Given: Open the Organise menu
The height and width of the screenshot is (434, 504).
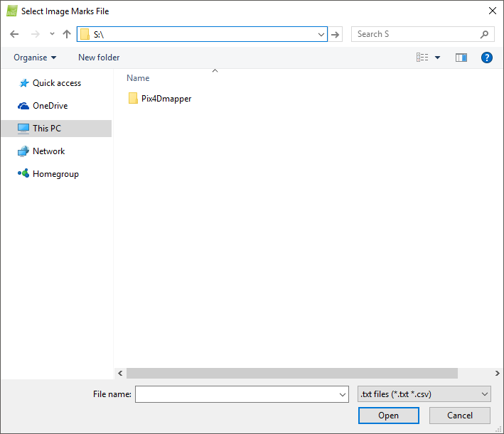Looking at the screenshot, I should tap(35, 58).
